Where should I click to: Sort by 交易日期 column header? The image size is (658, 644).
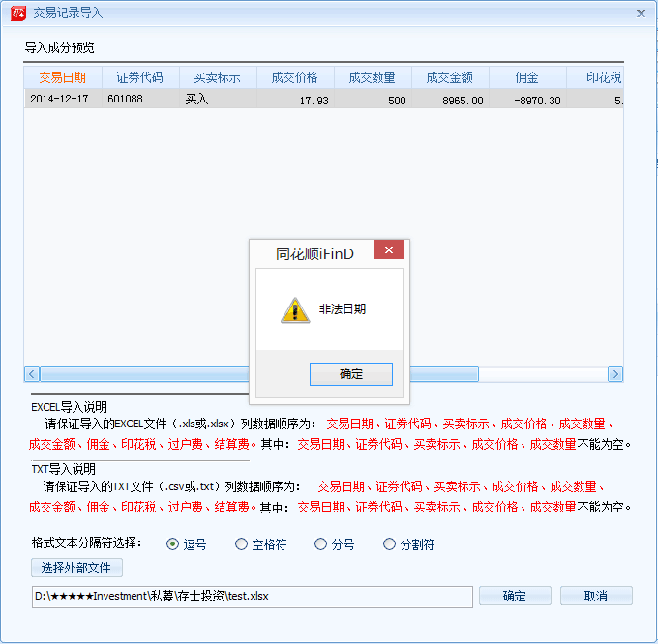tap(63, 77)
